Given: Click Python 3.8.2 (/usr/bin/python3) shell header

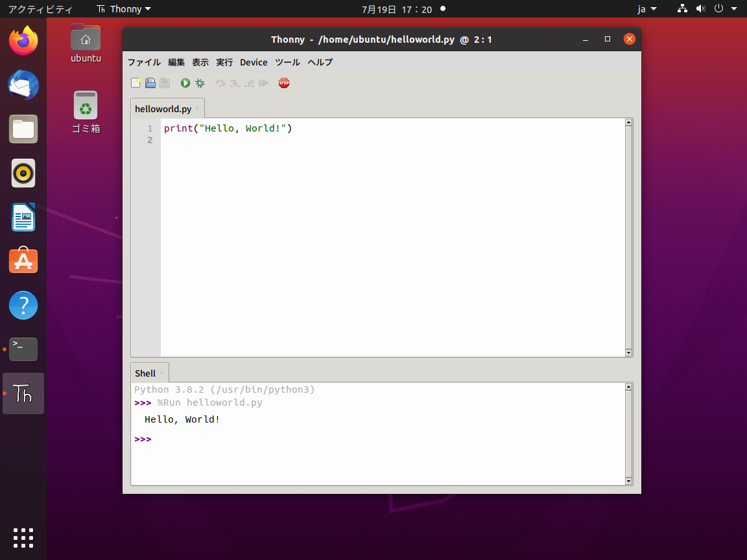Looking at the screenshot, I should pos(224,390).
